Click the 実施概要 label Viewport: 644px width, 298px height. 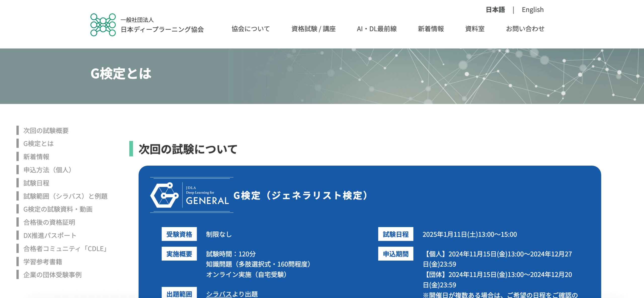(179, 254)
